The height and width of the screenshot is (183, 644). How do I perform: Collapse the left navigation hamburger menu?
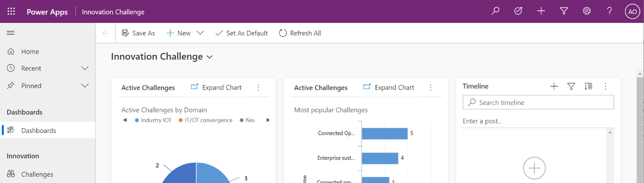click(x=11, y=33)
